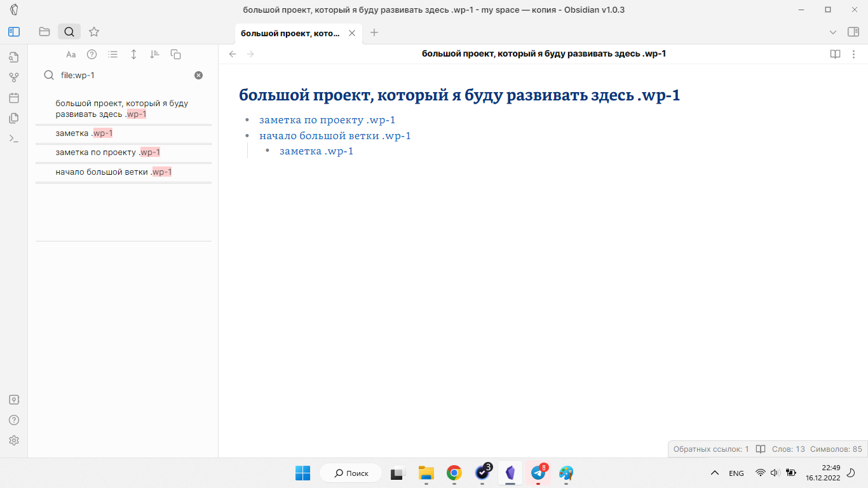
Task: Open Task View on taskbar
Action: [x=398, y=473]
